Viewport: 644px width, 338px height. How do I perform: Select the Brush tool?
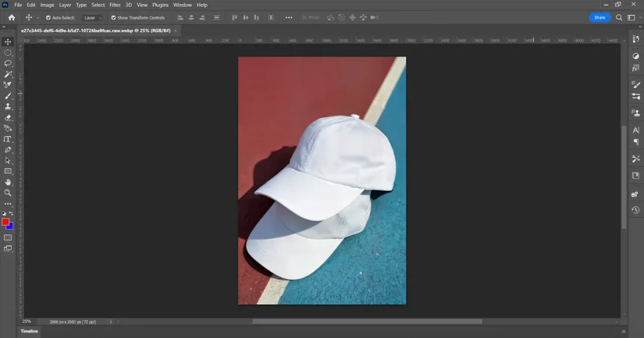8,96
